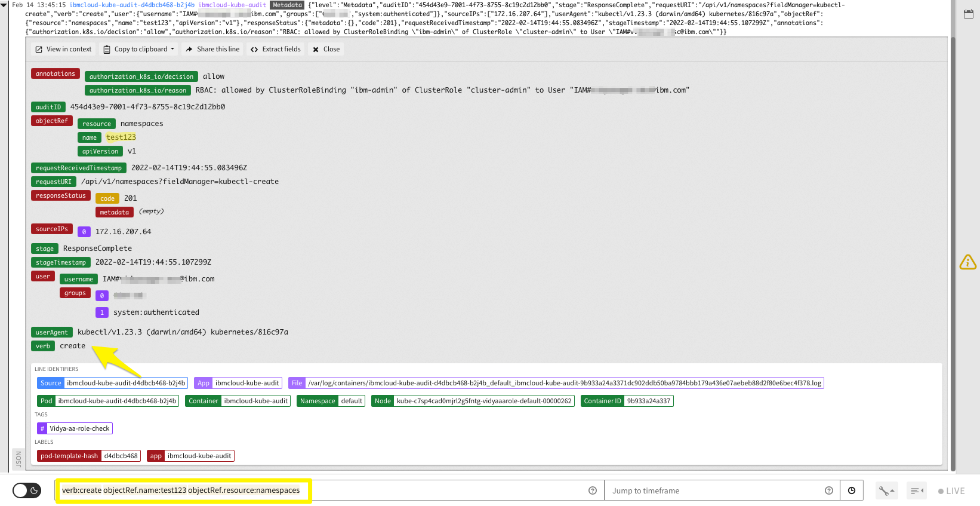980x506 pixels.
Task: Click source link in log line header
Action: coord(132,5)
